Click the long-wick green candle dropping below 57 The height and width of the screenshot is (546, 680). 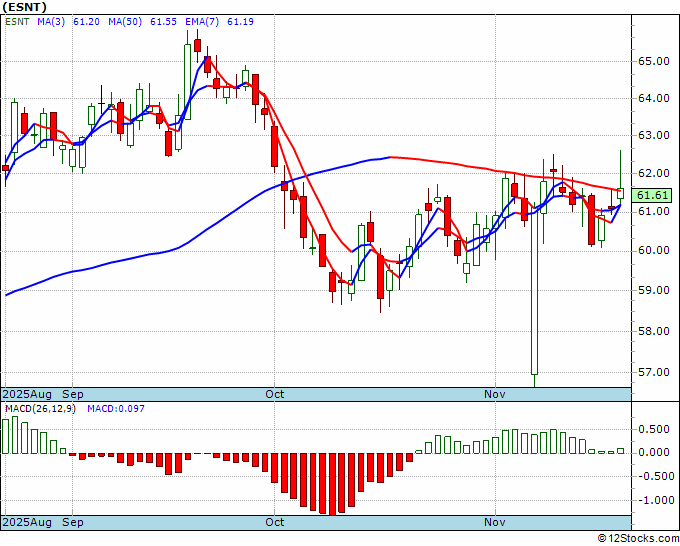pos(534,295)
